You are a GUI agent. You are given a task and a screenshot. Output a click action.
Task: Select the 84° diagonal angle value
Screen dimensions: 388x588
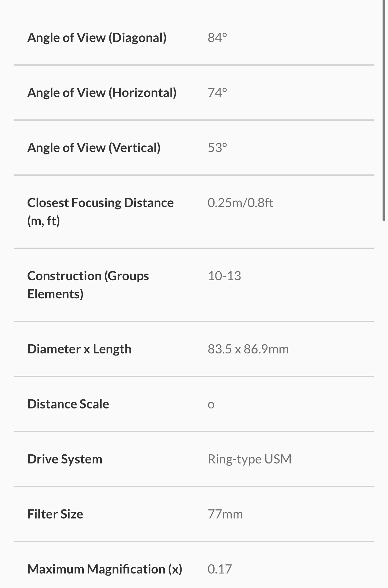click(217, 38)
